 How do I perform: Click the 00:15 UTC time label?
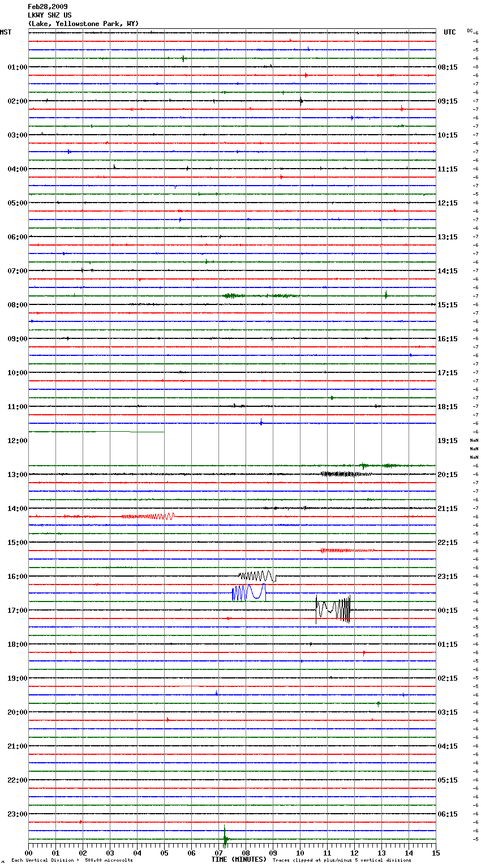447,611
